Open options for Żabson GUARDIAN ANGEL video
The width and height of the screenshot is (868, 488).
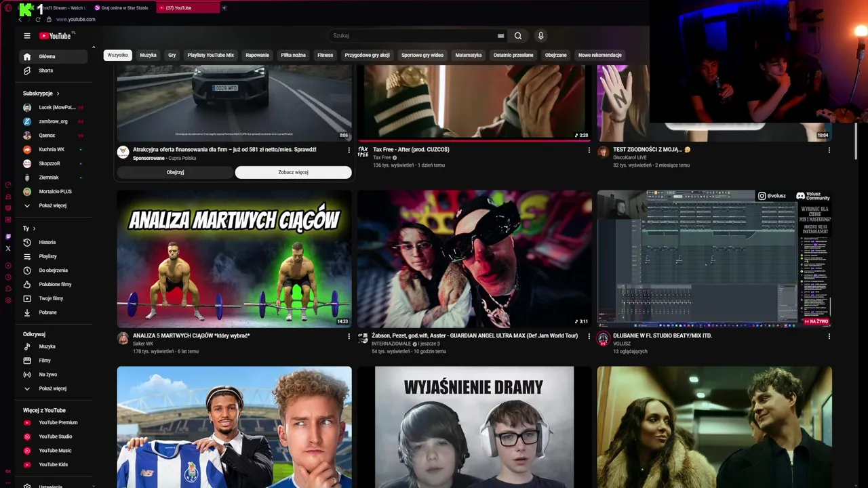589,336
